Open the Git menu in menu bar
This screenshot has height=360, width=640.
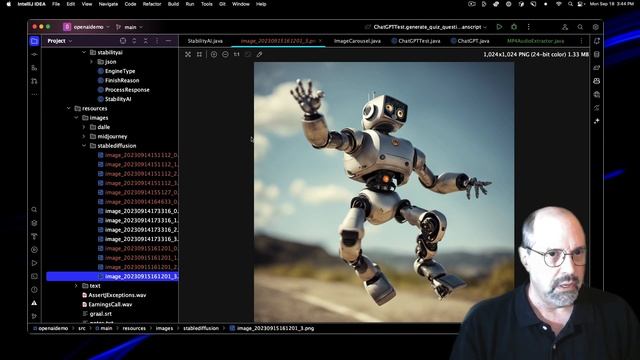[x=222, y=4]
